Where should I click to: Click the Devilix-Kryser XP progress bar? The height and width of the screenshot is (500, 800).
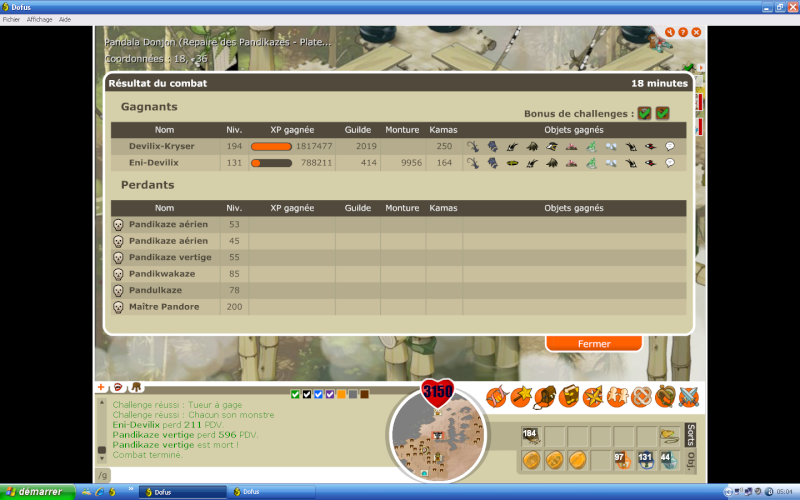(x=271, y=147)
